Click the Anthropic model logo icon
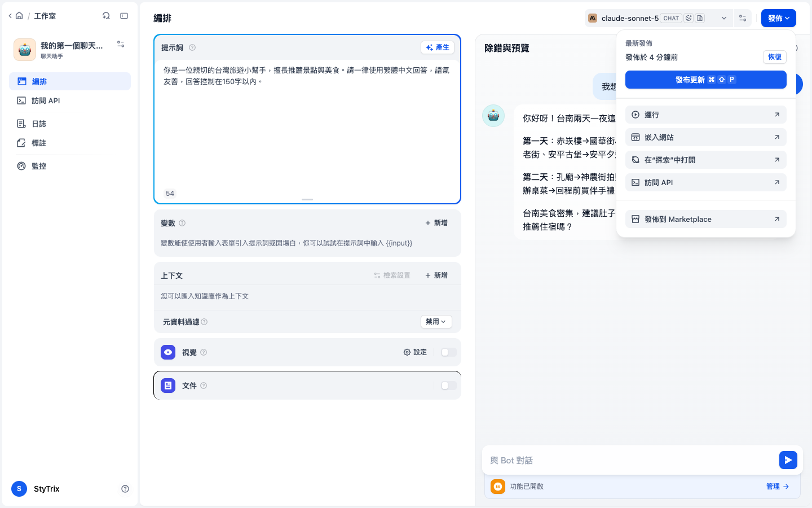 point(593,18)
